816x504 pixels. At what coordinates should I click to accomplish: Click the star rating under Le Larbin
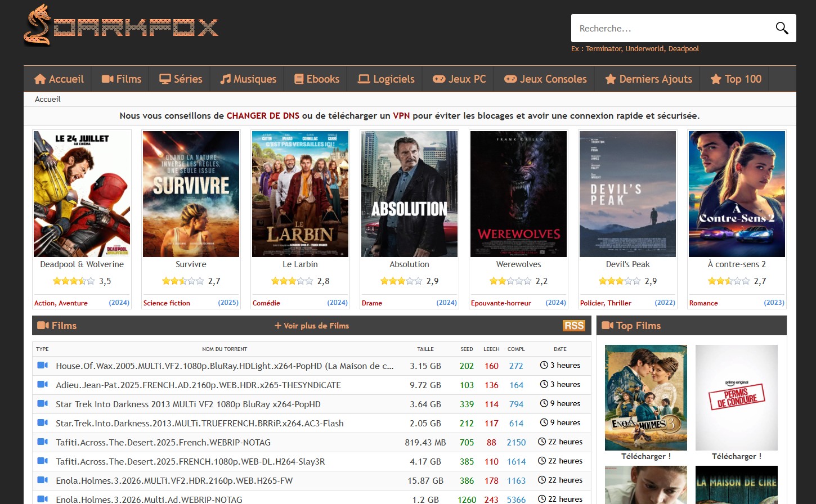tap(292, 281)
